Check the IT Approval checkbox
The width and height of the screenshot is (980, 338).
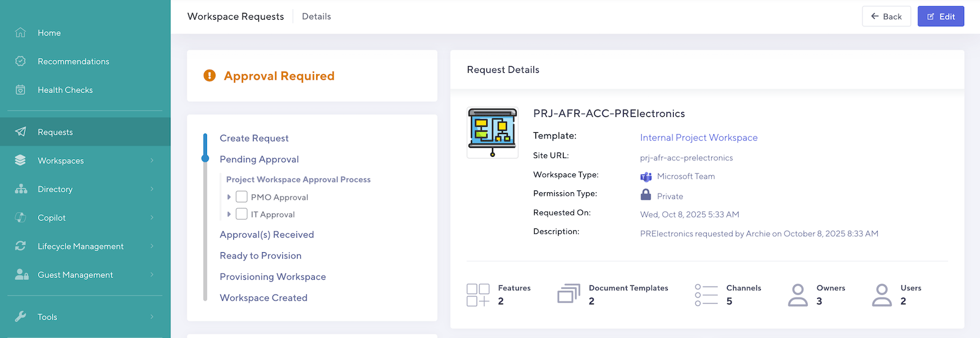tap(242, 214)
